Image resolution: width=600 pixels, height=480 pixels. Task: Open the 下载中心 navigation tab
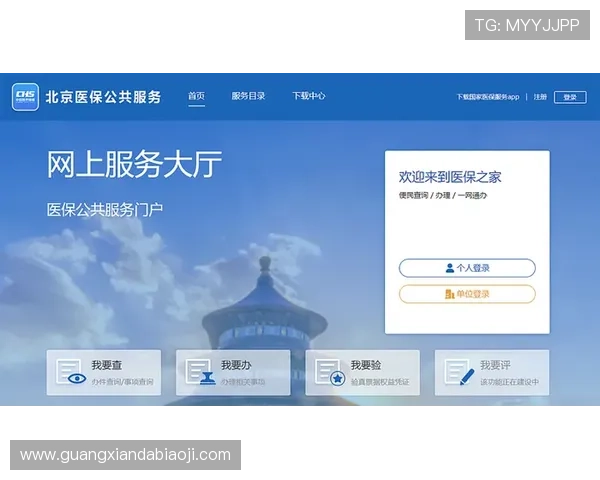coord(309,96)
